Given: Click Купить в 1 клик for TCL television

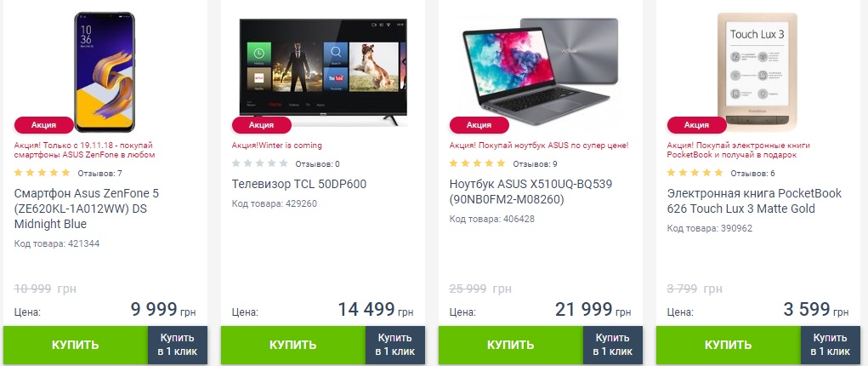Looking at the screenshot, I should point(395,345).
